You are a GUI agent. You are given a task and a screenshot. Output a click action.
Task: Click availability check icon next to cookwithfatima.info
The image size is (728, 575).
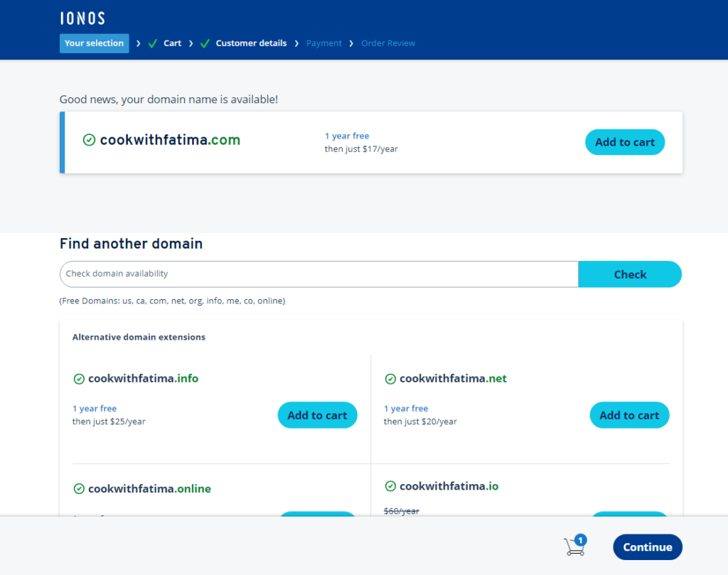(x=79, y=379)
